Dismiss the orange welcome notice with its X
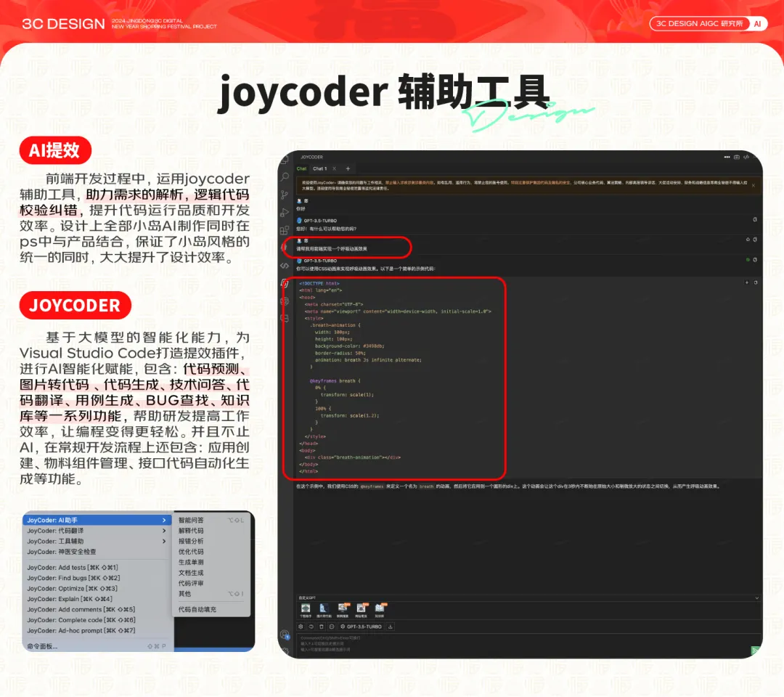 pos(753,185)
